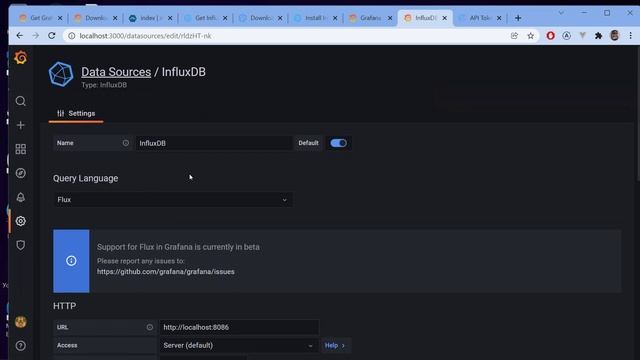Reload the page with refresh icon

(x=51, y=36)
